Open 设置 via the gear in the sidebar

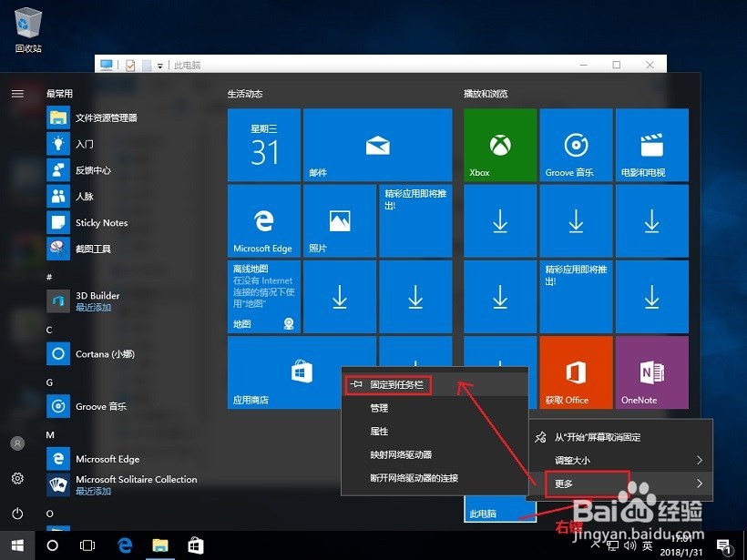[15, 478]
